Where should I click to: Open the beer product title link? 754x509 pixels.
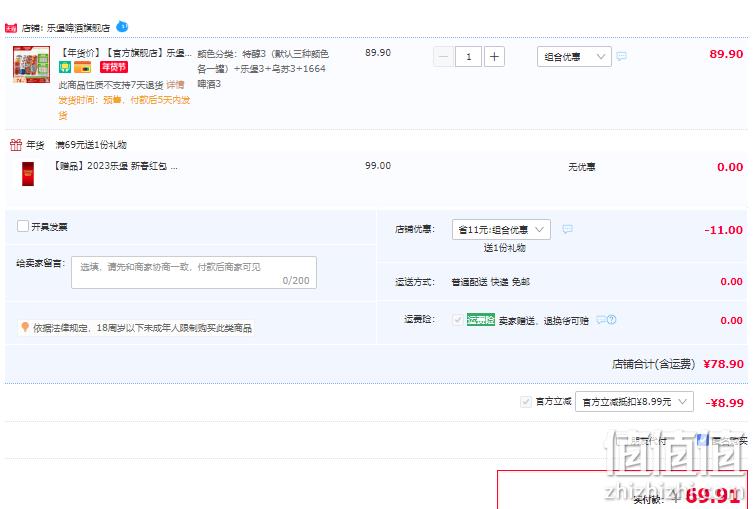(126, 53)
